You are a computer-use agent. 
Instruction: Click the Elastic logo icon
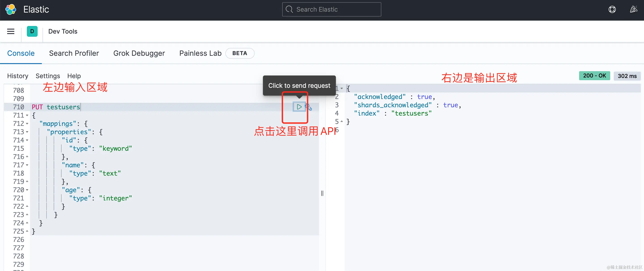click(x=11, y=9)
